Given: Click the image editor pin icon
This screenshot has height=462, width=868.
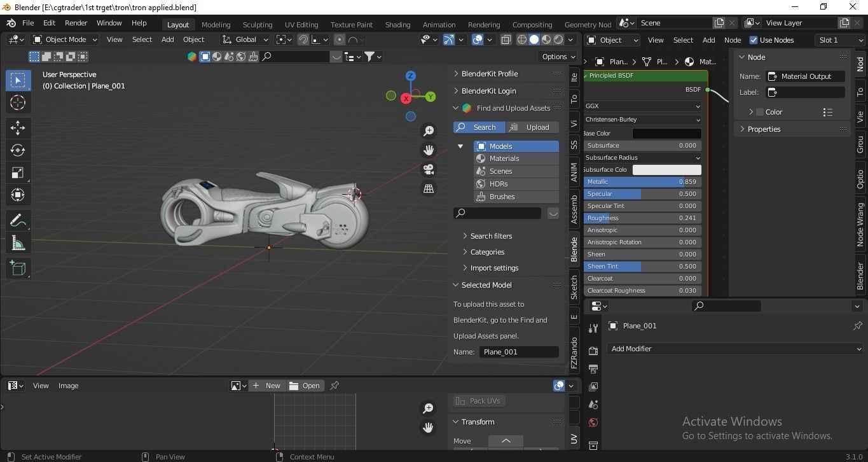Looking at the screenshot, I should tap(334, 386).
